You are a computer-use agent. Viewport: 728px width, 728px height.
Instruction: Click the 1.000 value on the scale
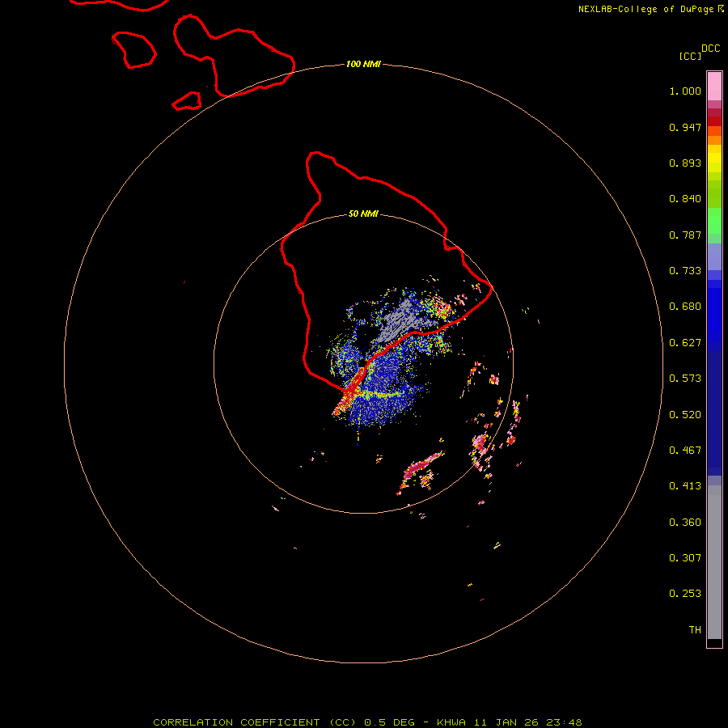tap(685, 91)
